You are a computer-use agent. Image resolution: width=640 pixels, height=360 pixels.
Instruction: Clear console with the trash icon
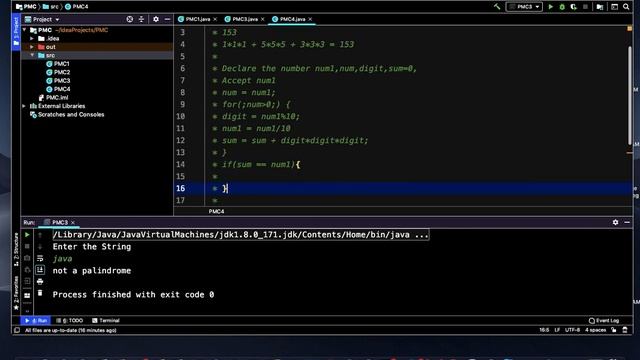click(40, 293)
